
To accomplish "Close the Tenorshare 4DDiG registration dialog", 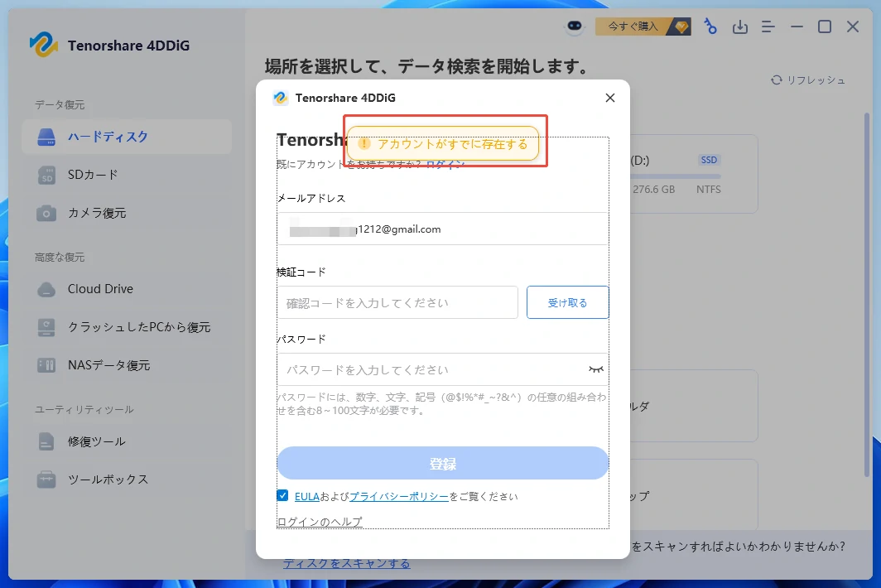I will (x=610, y=98).
